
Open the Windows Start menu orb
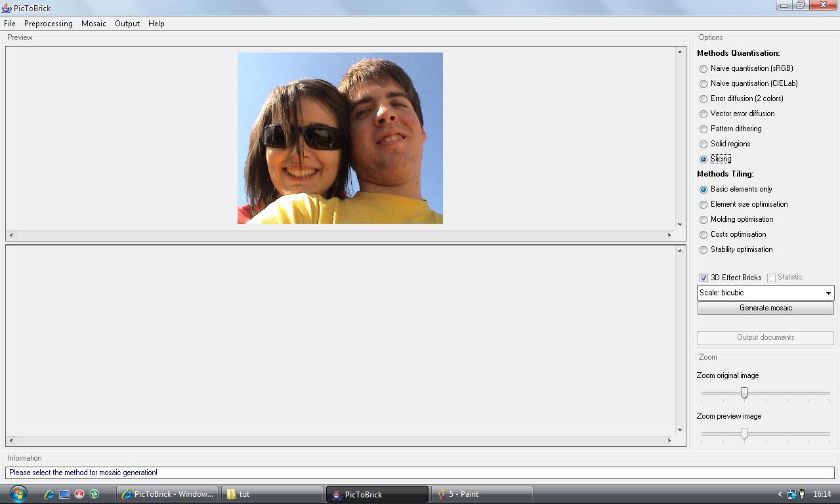point(18,493)
